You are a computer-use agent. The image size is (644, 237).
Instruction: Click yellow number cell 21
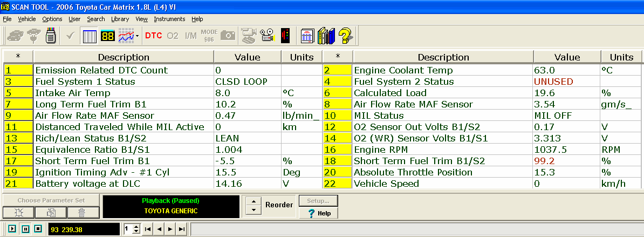pyautogui.click(x=18, y=184)
